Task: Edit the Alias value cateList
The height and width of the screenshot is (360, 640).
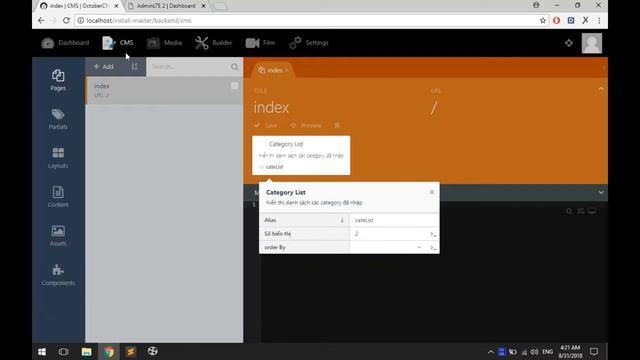Action: [x=394, y=220]
